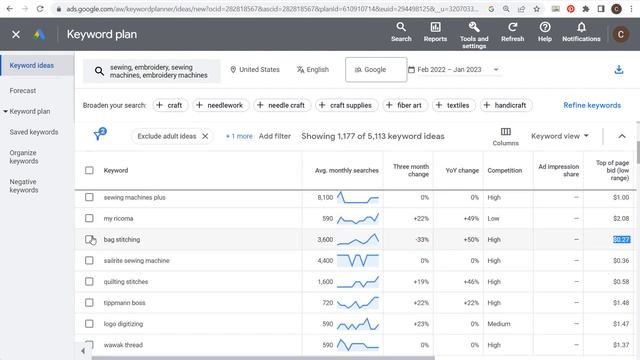Click Refine keywords link
Screen dimensions: 640x360
coord(592,105)
